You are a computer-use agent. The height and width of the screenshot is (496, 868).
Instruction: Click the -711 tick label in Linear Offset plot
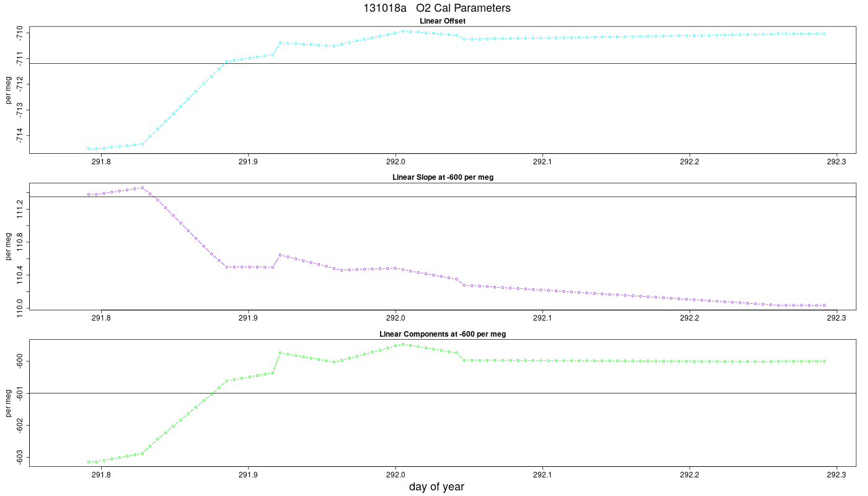[20, 59]
